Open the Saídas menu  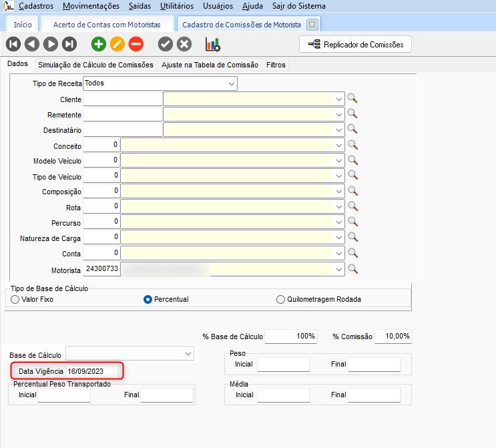pyautogui.click(x=140, y=6)
